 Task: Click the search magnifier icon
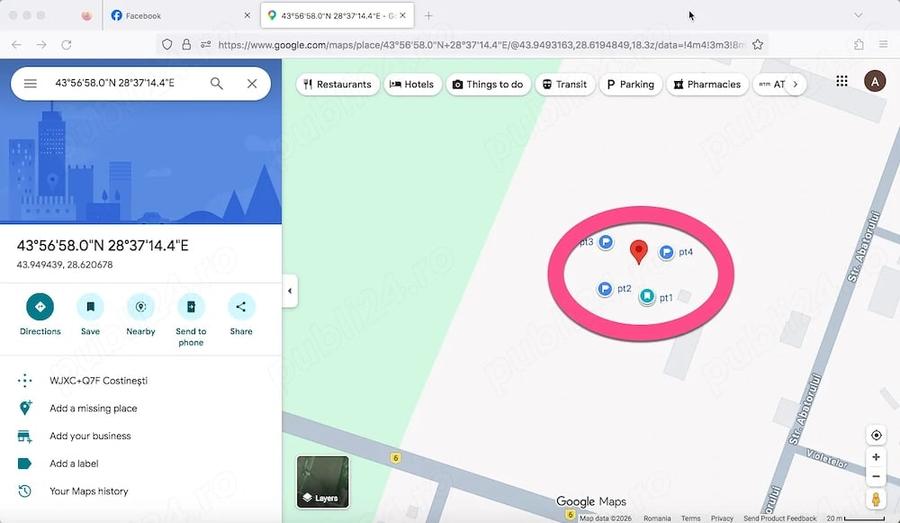coord(216,83)
